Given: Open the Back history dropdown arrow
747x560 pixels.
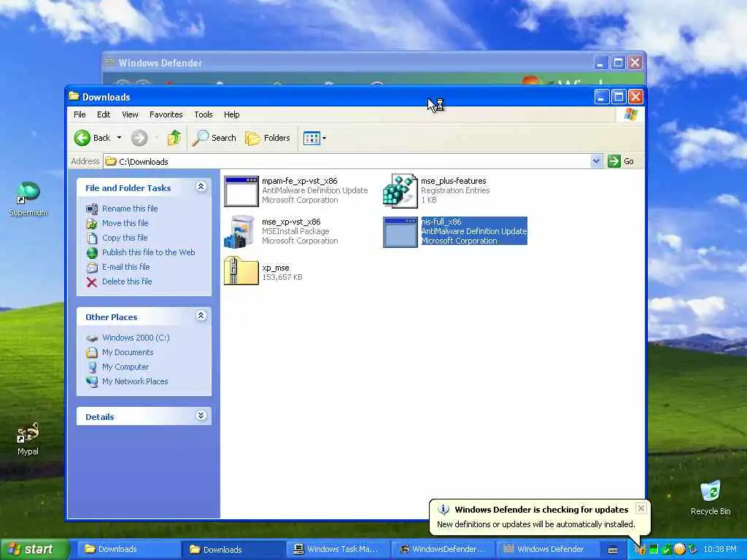Looking at the screenshot, I should [x=119, y=138].
